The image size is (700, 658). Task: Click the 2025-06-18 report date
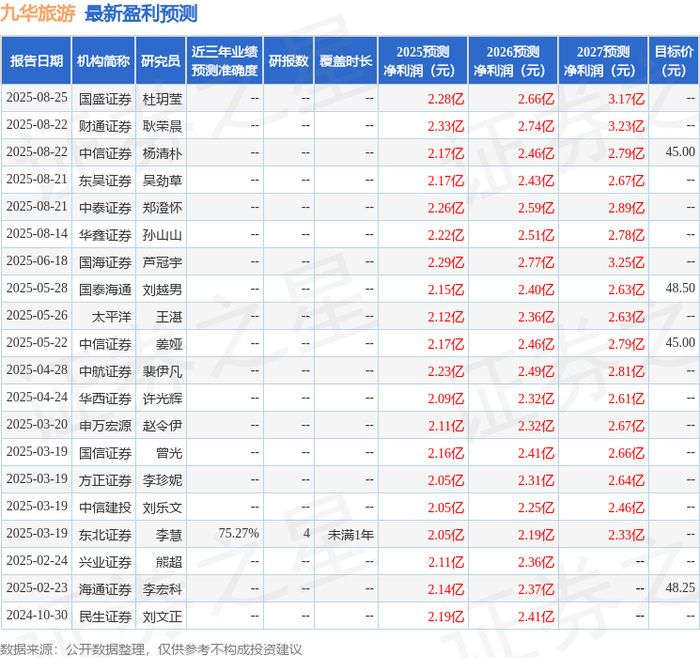[37, 260]
